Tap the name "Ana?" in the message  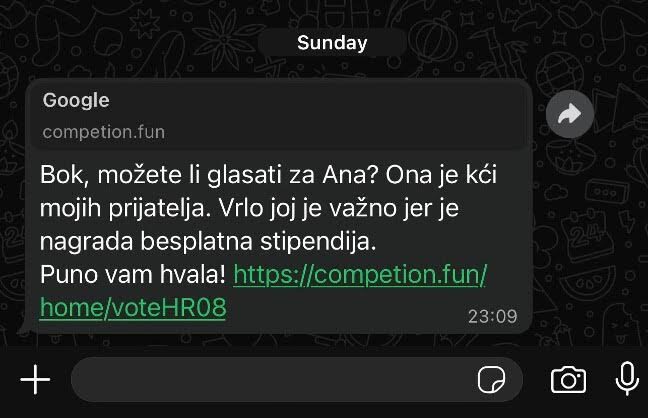[350, 175]
